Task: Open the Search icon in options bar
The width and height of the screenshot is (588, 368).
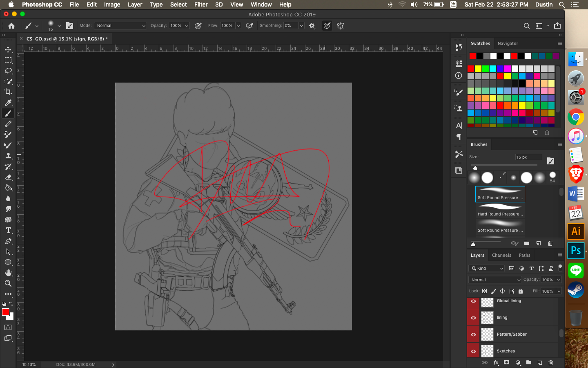Action: point(527,26)
